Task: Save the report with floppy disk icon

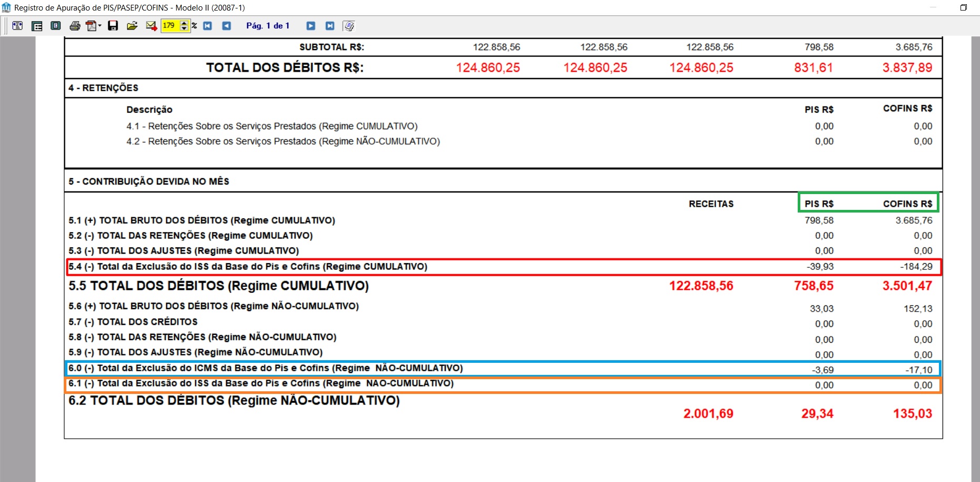Action: tap(113, 26)
